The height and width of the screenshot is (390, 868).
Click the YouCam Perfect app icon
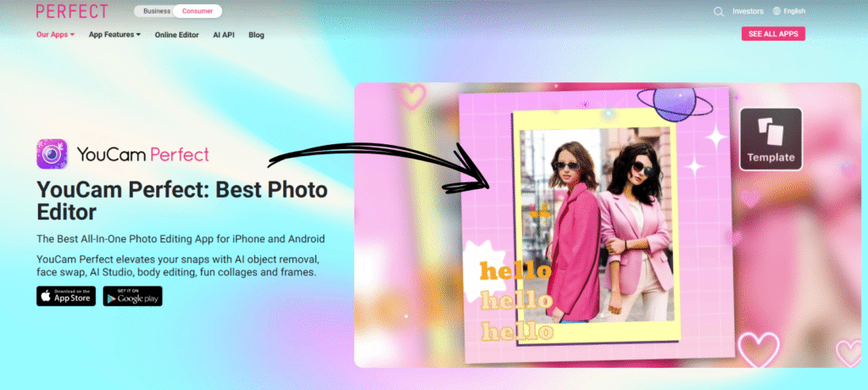click(x=52, y=154)
